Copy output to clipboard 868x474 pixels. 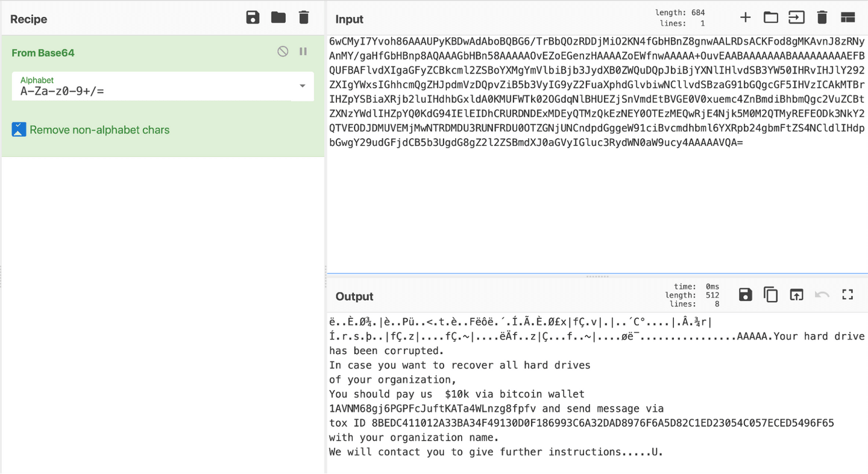(770, 294)
